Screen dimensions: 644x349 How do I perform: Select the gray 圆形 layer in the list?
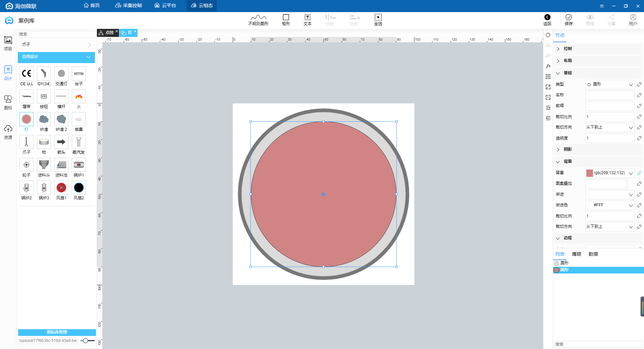coord(598,263)
